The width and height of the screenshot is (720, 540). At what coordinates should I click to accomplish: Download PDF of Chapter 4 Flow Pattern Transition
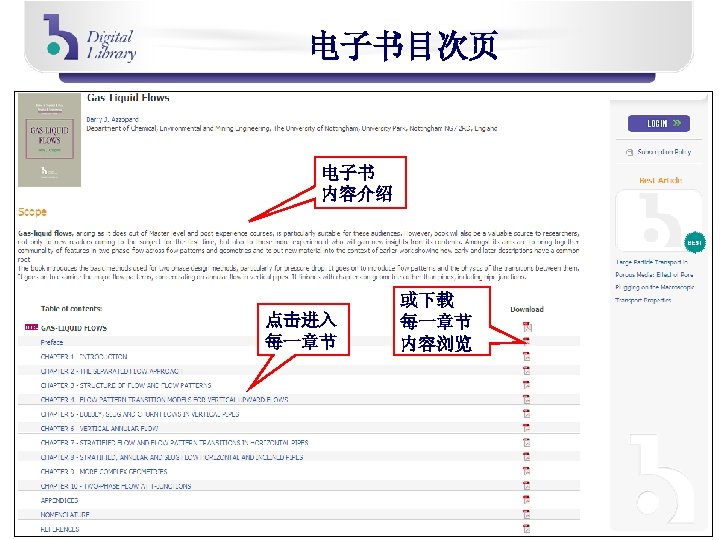527,399
